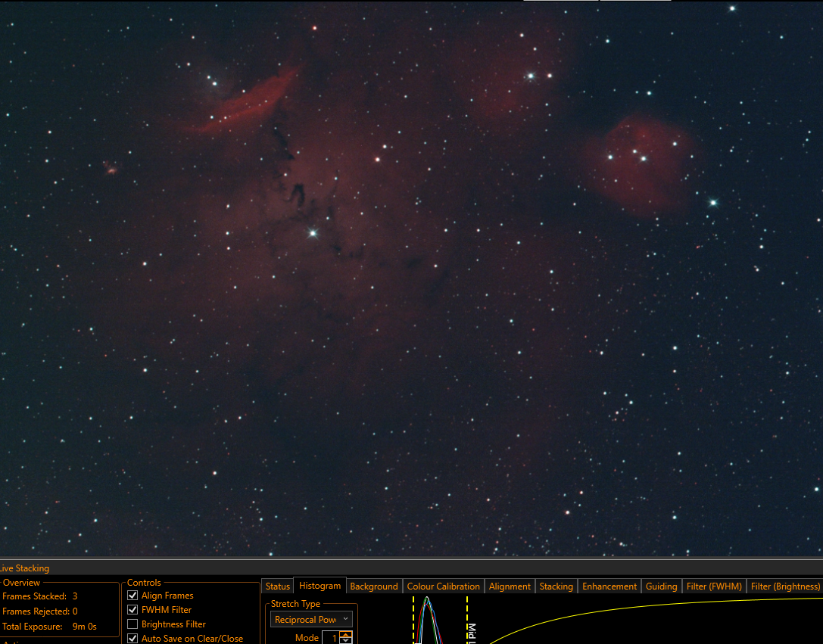Toggle the Align Frames checkbox

[x=132, y=596]
